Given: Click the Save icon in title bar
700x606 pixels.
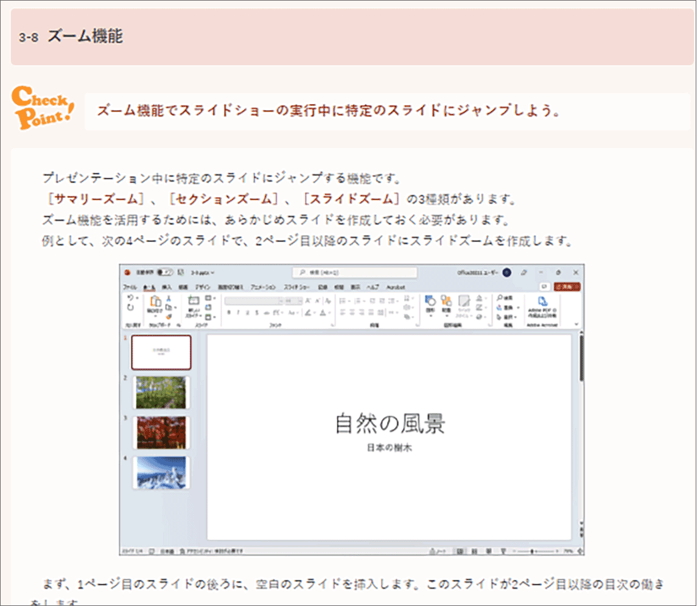Looking at the screenshot, I should click(x=181, y=272).
